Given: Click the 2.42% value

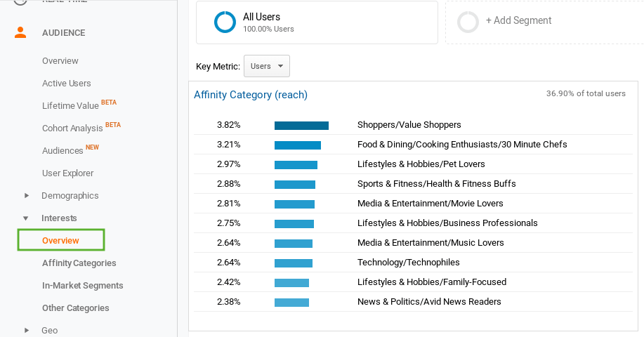Looking at the screenshot, I should click(x=229, y=282).
